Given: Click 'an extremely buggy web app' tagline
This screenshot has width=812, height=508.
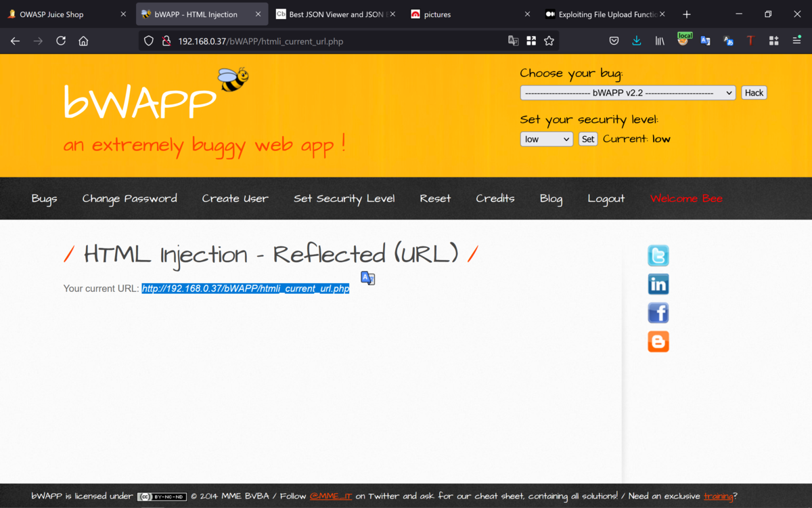Looking at the screenshot, I should tap(204, 145).
